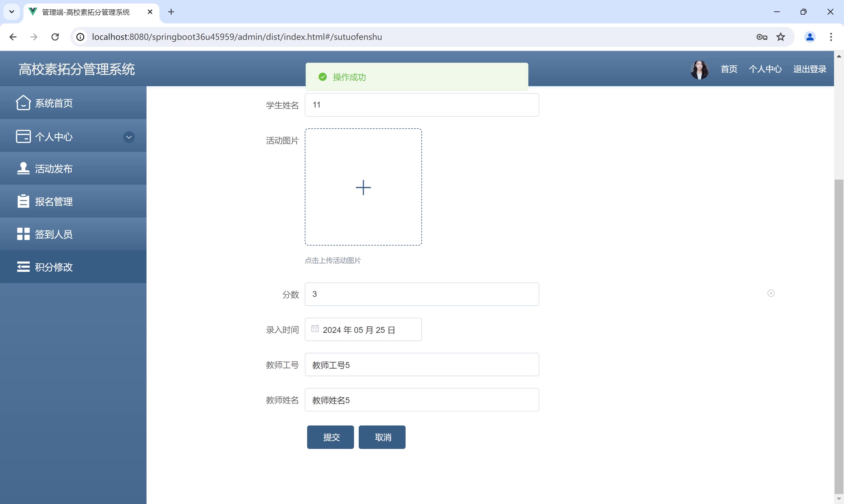Click the 提交 button
The width and height of the screenshot is (844, 504).
[x=330, y=437]
